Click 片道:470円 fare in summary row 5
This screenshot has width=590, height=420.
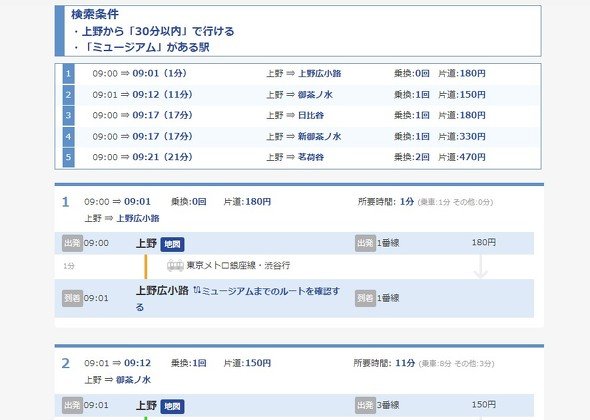click(462, 157)
